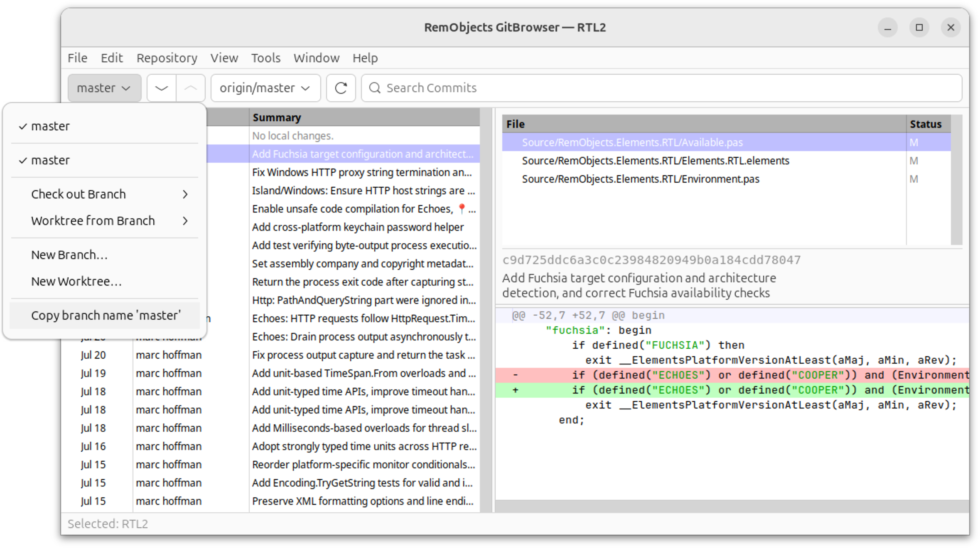Click the File column header
Image resolution: width=980 pixels, height=548 pixels.
[704, 124]
